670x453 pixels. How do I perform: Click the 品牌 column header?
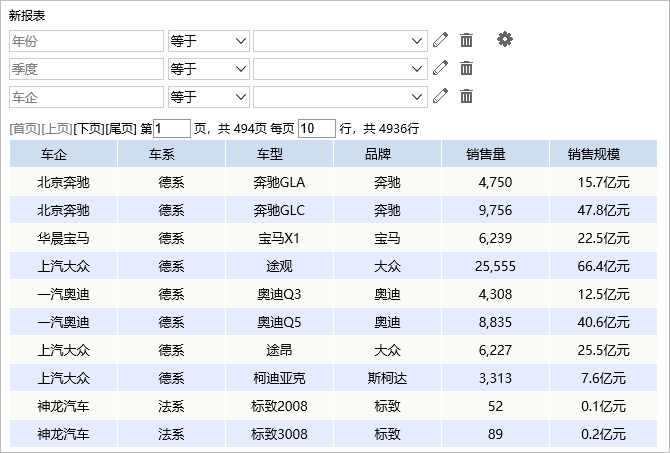point(387,153)
